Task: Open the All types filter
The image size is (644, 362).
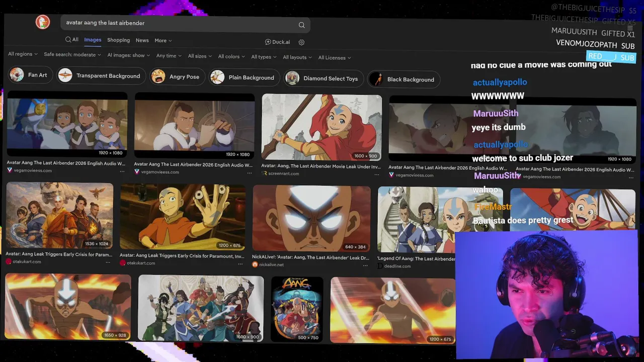Action: 264,57
